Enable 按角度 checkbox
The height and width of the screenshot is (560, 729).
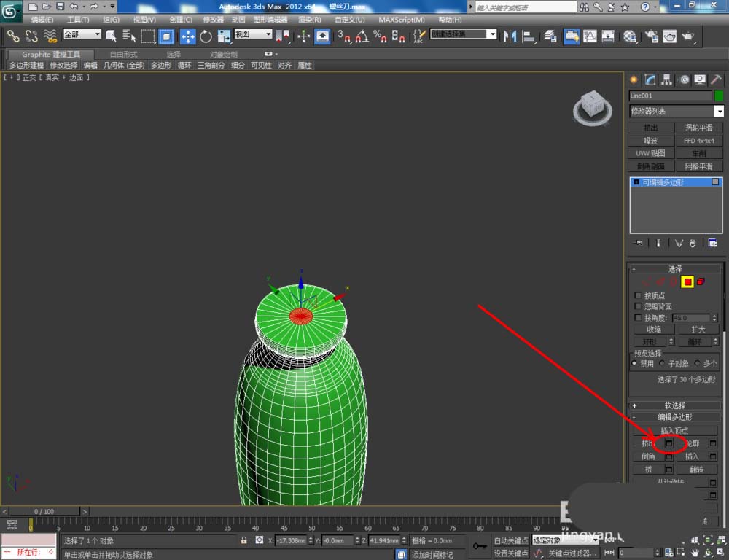pos(638,318)
